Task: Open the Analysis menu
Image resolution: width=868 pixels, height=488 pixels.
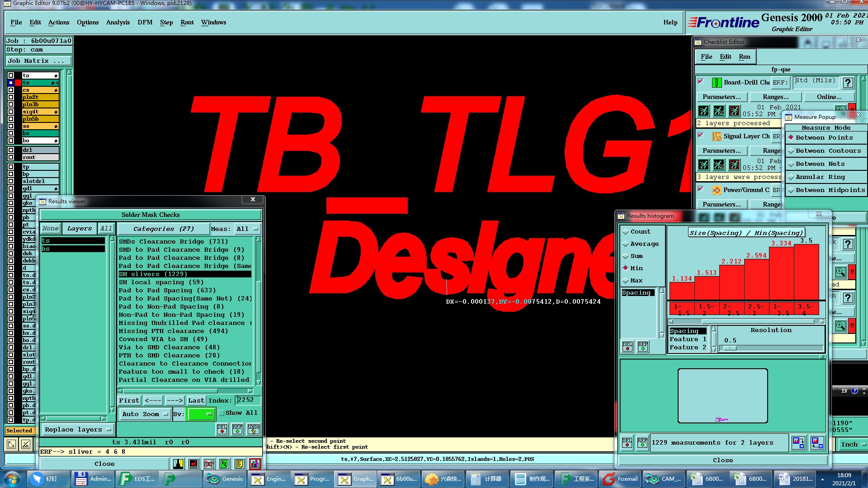Action: (118, 22)
